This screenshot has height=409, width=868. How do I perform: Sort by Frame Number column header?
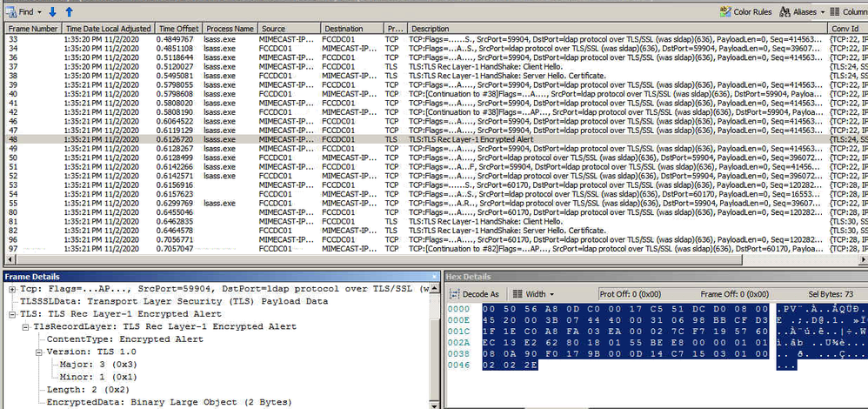pyautogui.click(x=33, y=28)
